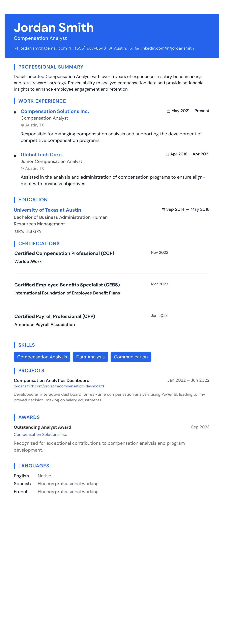Open Compensation Solutions Inc. employer heading
Image resolution: width=228 pixels, height=644 pixels.
(55, 111)
